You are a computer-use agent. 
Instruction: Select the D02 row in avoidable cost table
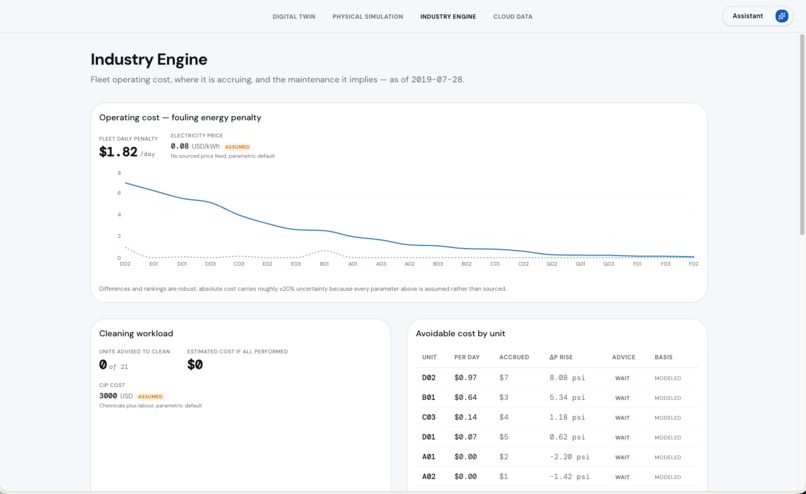pyautogui.click(x=557, y=377)
